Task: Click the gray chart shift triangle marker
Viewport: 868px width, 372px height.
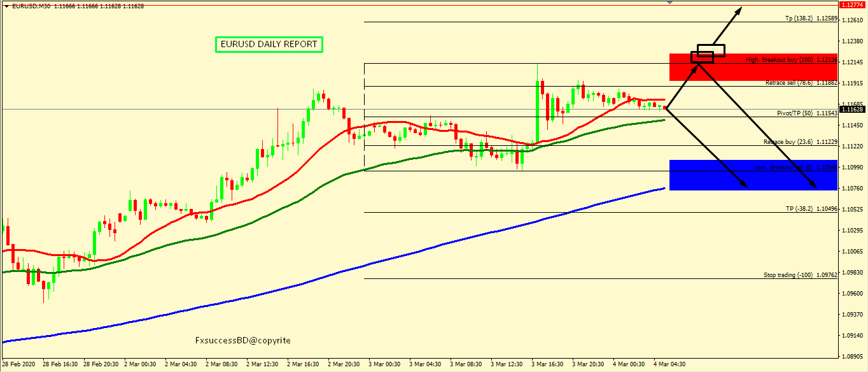Action: pyautogui.click(x=669, y=3)
